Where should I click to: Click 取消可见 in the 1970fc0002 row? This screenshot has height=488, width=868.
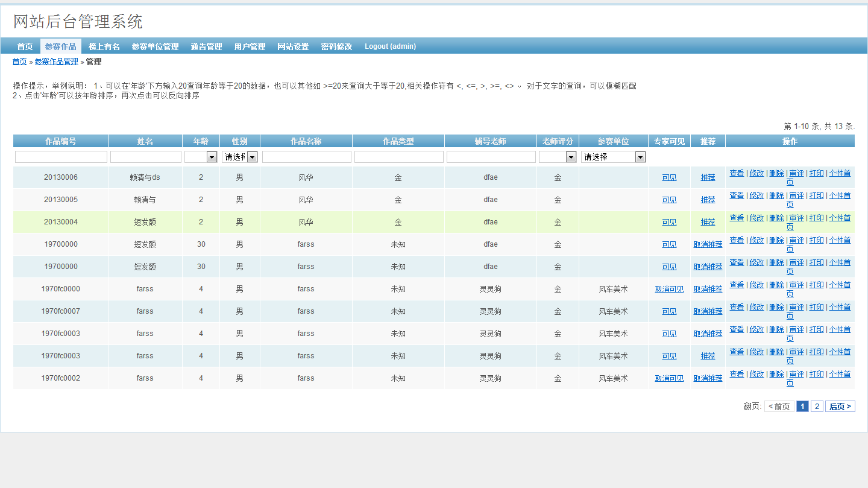tap(669, 378)
